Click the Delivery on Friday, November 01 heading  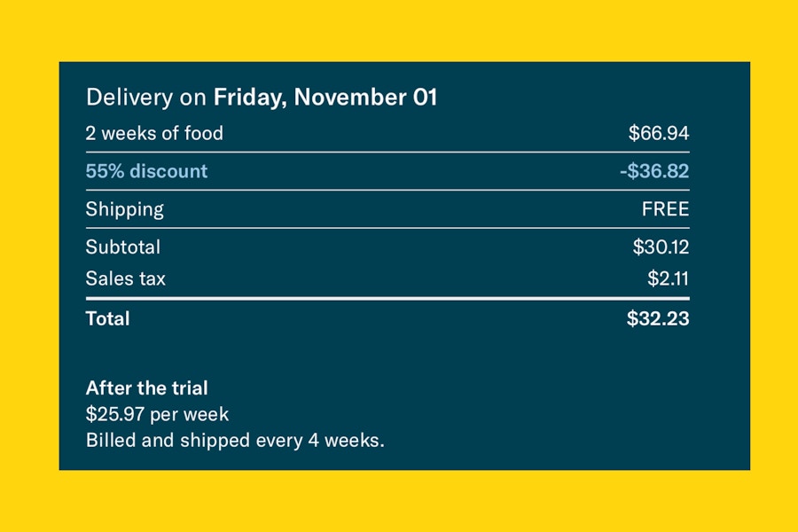[261, 98]
